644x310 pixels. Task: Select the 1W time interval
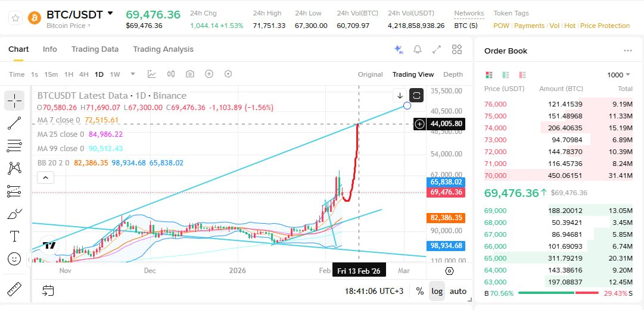[115, 74]
